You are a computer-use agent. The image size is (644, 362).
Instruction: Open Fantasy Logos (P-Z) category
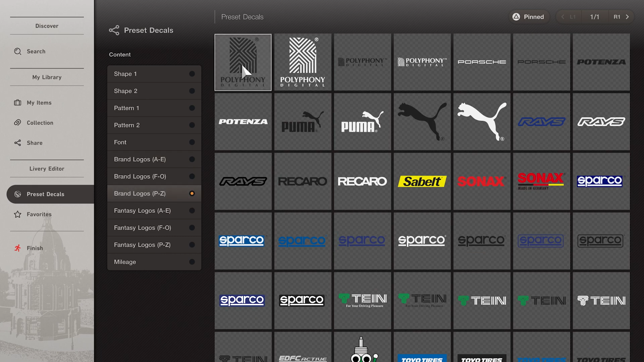click(154, 245)
